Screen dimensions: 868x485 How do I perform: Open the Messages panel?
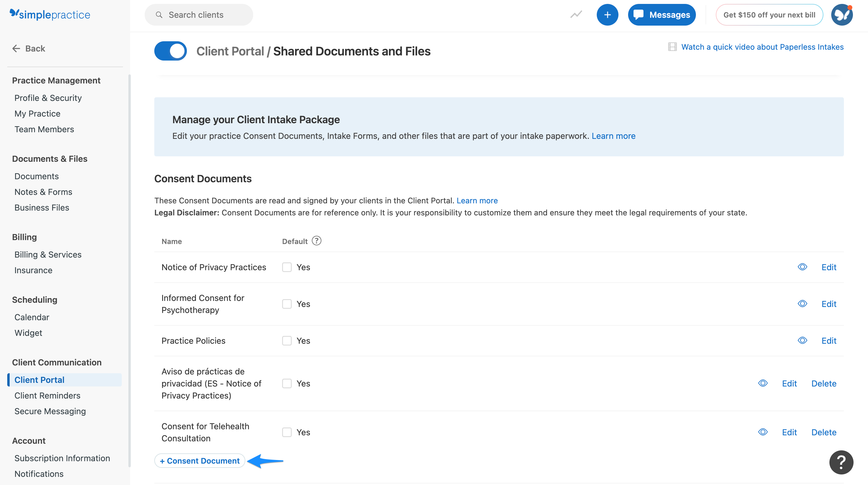pyautogui.click(x=661, y=14)
